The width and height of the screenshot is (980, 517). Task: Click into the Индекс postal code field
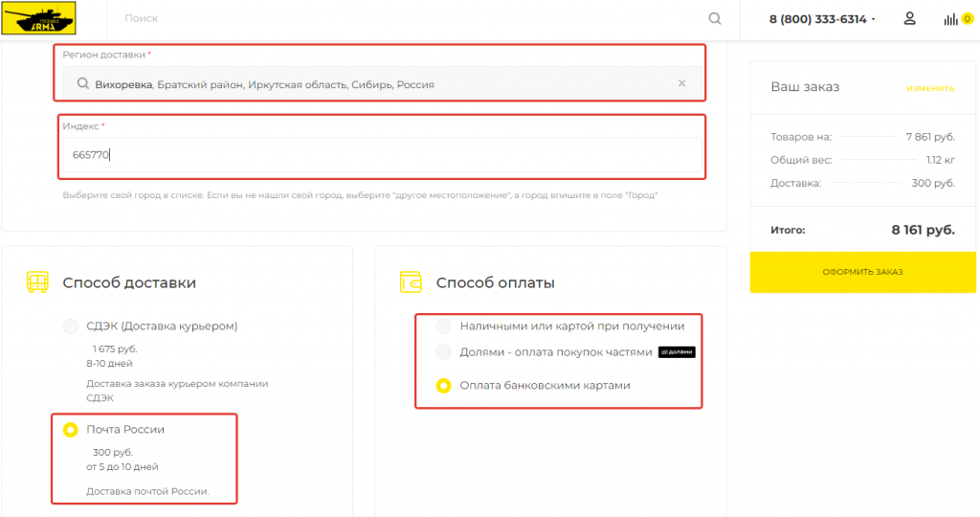(383, 155)
